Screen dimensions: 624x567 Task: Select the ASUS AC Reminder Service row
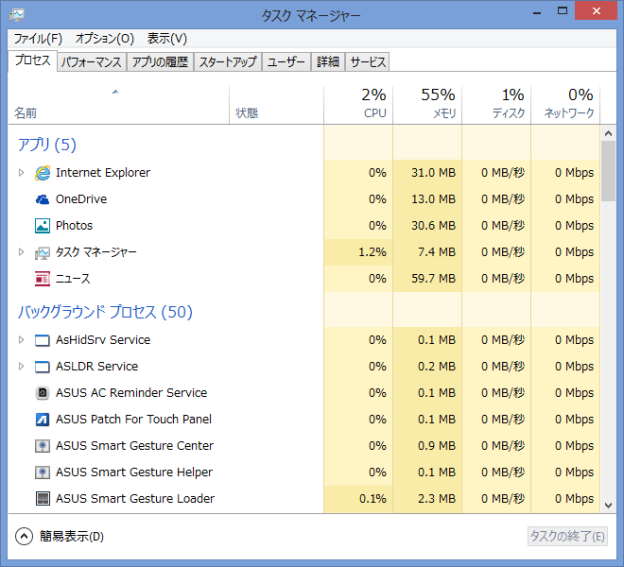[304, 393]
